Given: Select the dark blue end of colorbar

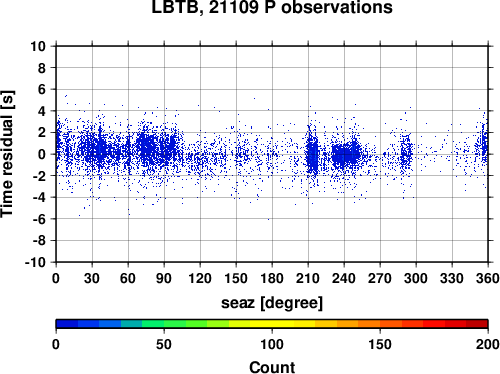Looking at the screenshot, I should (x=67, y=324).
